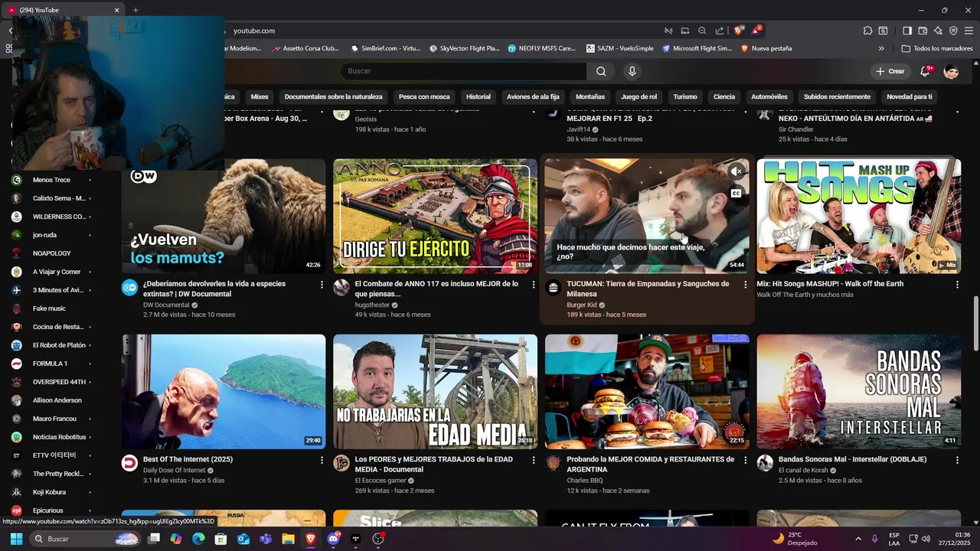Viewport: 980px width, 551px height.
Task: Open the YouTube account avatar menu
Action: pos(952,71)
